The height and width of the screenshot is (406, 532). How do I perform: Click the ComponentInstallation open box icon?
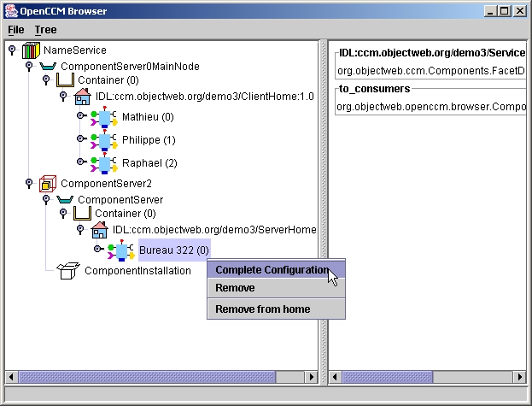click(68, 271)
